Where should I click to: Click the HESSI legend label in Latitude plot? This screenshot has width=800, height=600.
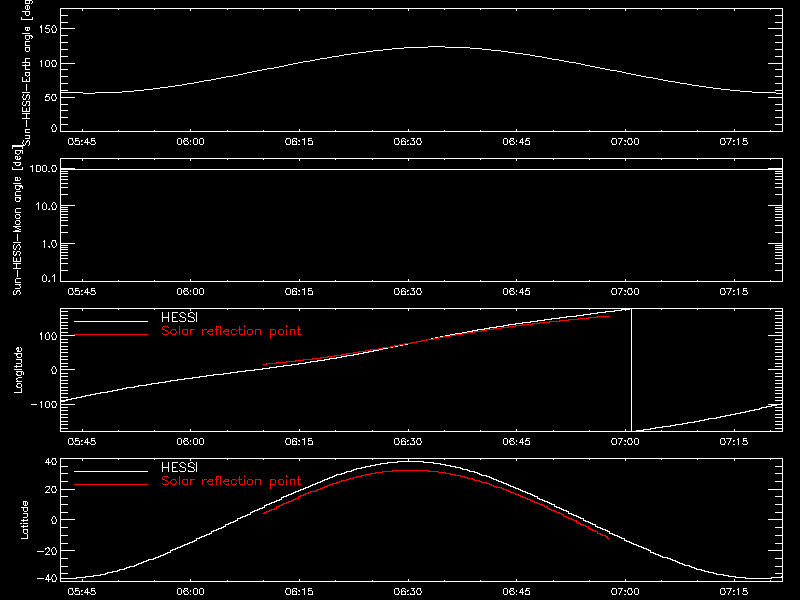[x=179, y=467]
